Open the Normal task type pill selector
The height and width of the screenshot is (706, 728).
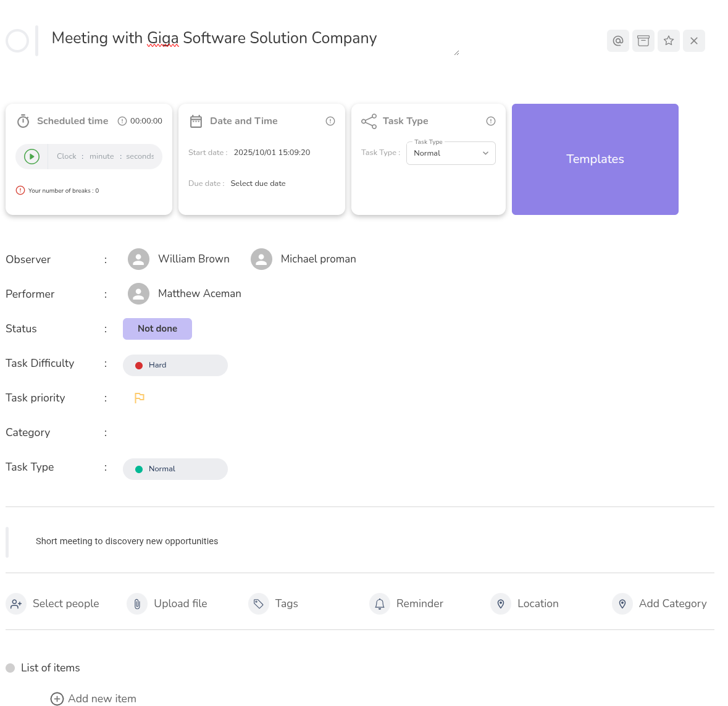point(175,469)
